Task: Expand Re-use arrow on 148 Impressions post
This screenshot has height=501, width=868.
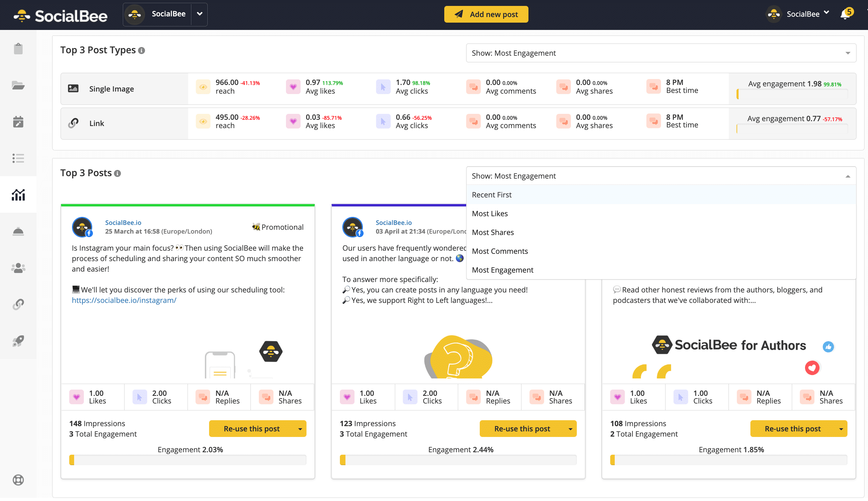Action: (300, 429)
